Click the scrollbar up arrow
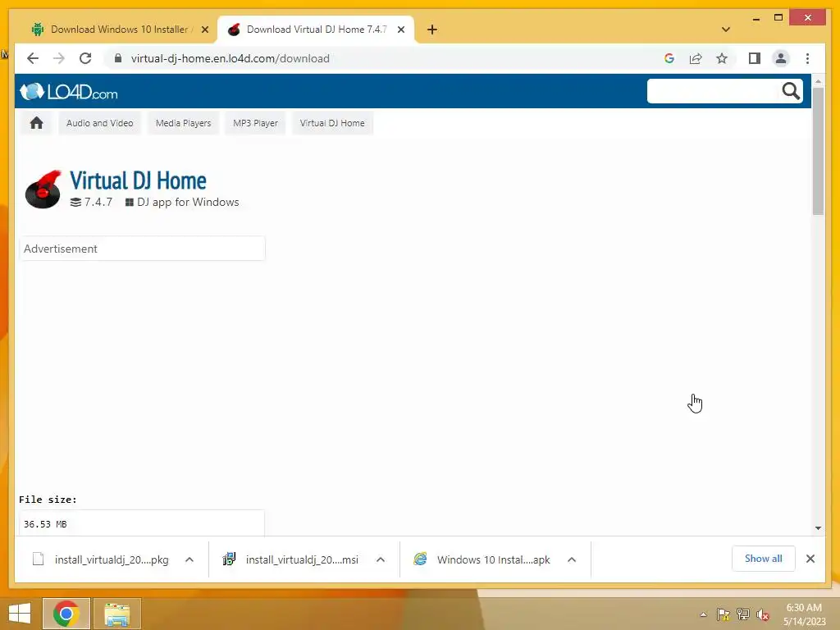 pyautogui.click(x=818, y=81)
